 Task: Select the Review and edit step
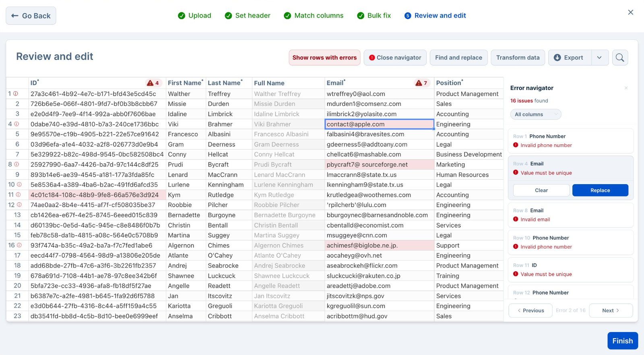click(435, 16)
